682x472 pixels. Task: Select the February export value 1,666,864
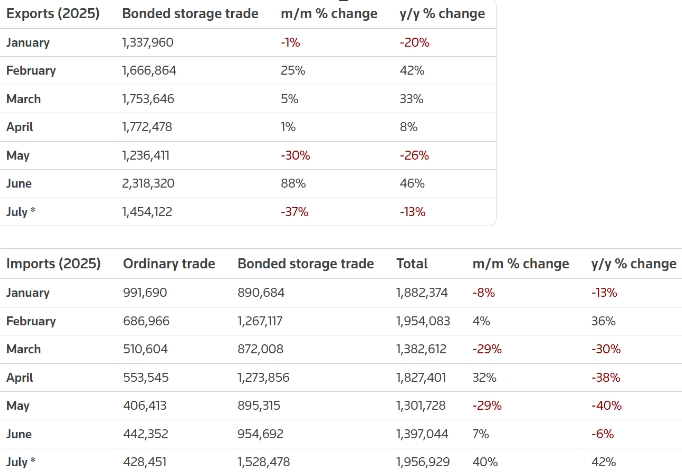[151, 71]
